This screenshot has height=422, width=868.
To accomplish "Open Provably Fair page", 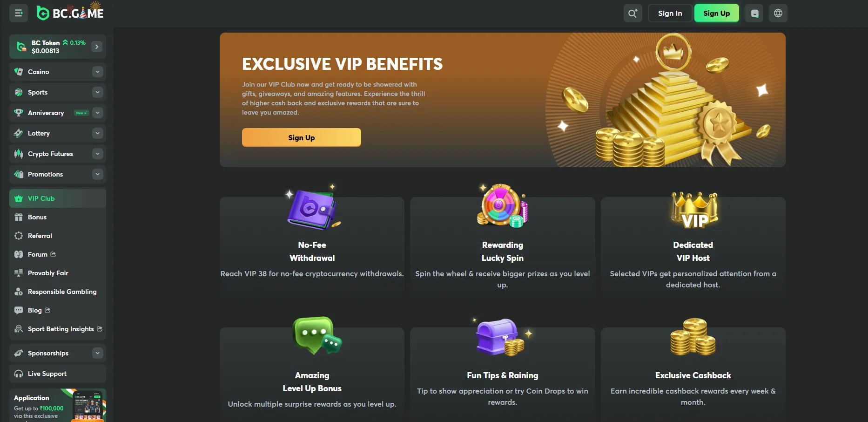I will pos(48,273).
